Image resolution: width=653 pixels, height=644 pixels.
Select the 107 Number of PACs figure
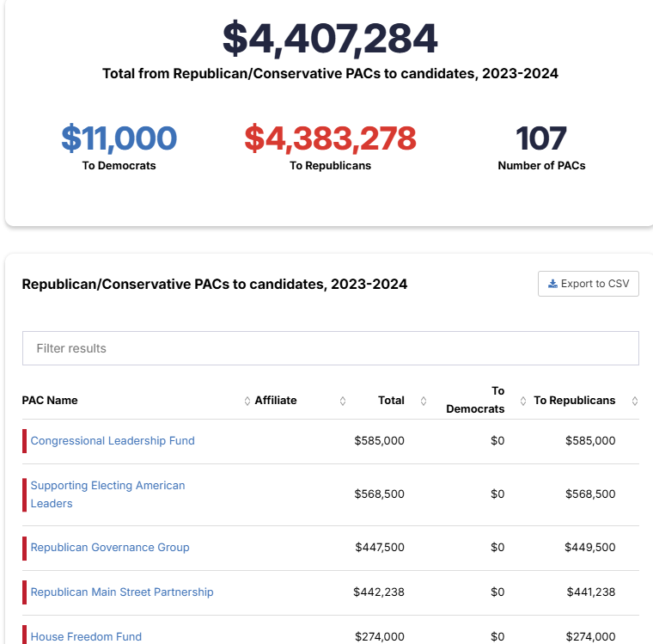coord(541,138)
